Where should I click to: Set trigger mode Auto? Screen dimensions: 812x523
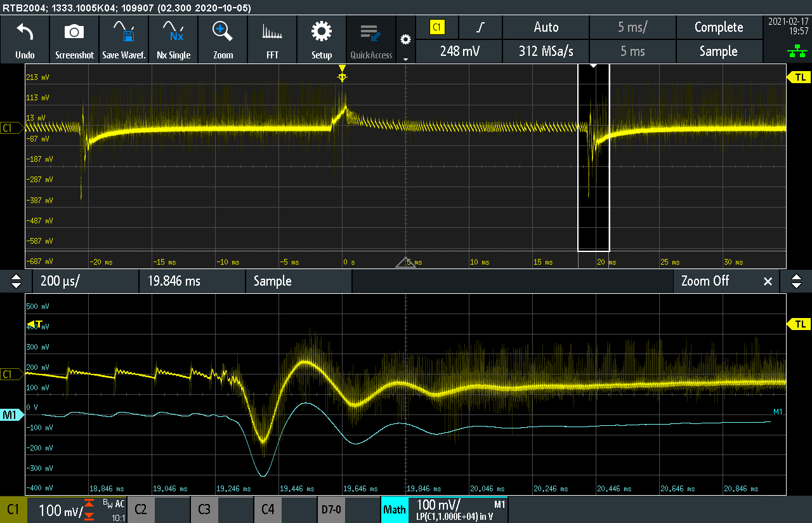pyautogui.click(x=546, y=27)
